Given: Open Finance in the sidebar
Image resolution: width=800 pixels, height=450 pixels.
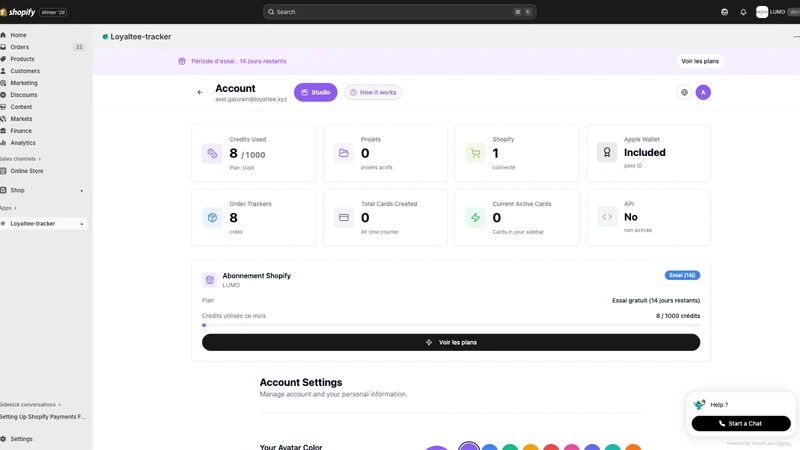Looking at the screenshot, I should (21, 131).
